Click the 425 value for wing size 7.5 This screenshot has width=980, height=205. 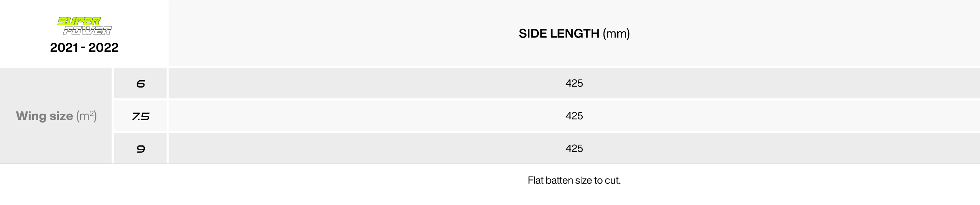click(x=574, y=116)
